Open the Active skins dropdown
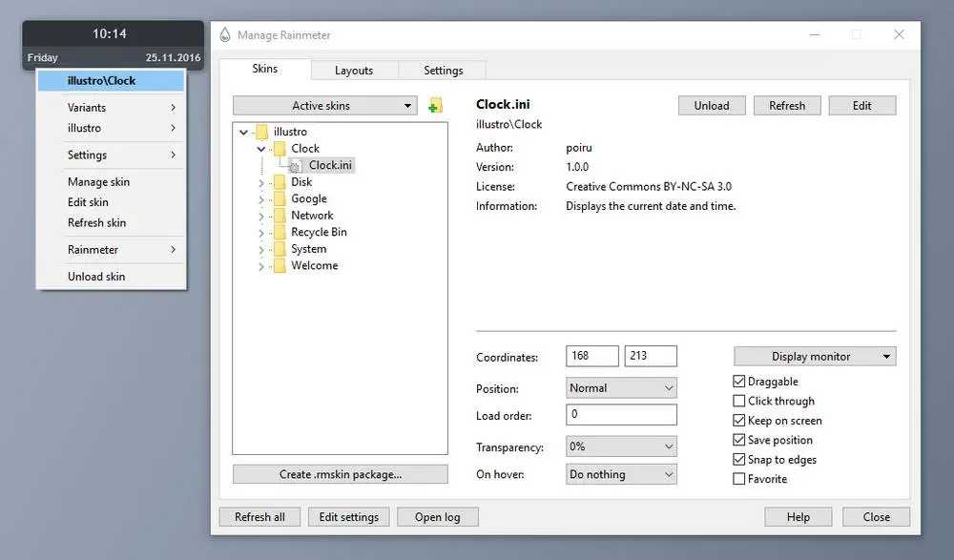954x560 pixels. [x=325, y=105]
